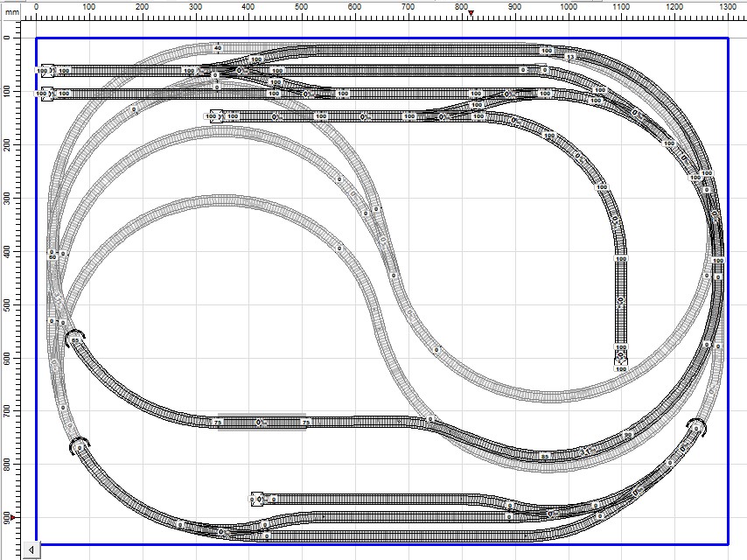This screenshot has width=747, height=560.
Task: Select the height label 60 on left curve
Action: (x=52, y=256)
